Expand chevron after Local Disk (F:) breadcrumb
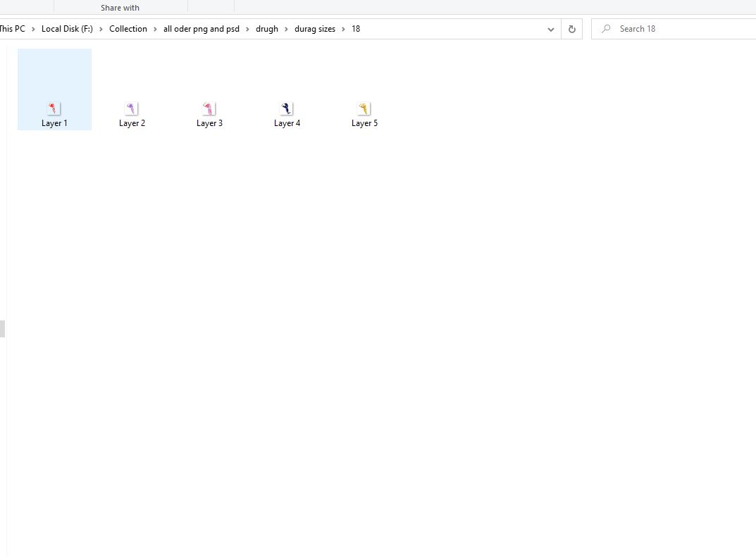 101,30
